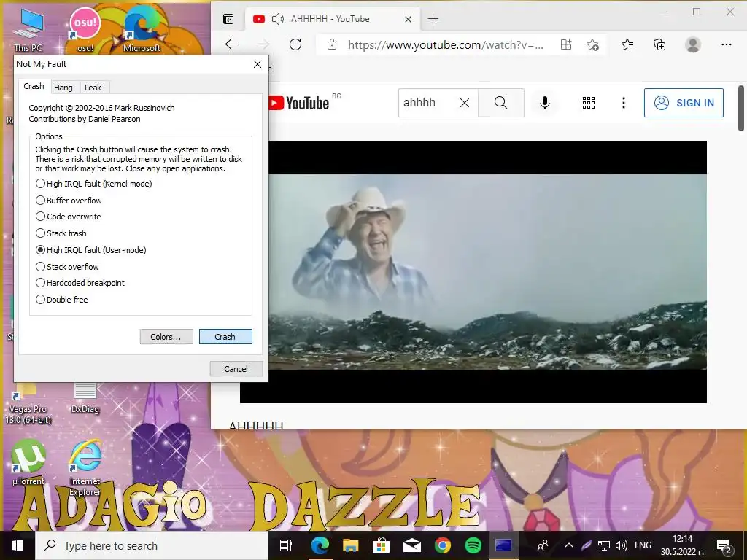Select the DxDiag desktop file
The width and height of the screenshot is (747, 560).
pos(85,398)
